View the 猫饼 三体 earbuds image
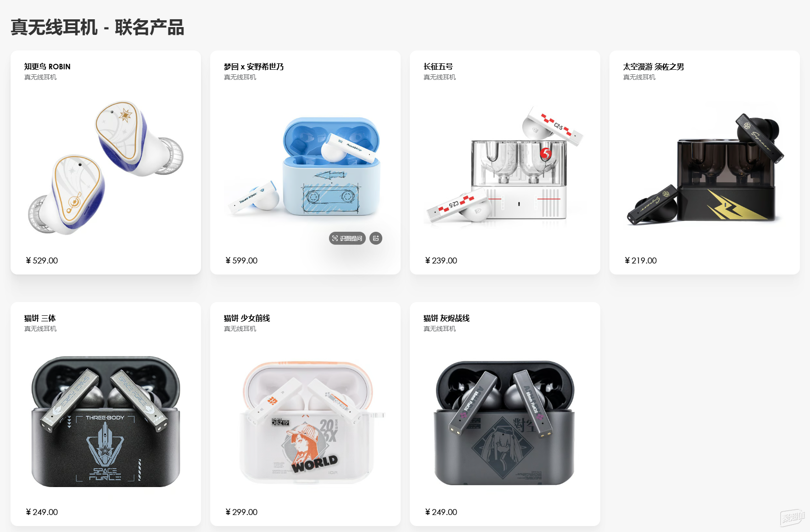The image size is (810, 532). pyautogui.click(x=106, y=421)
